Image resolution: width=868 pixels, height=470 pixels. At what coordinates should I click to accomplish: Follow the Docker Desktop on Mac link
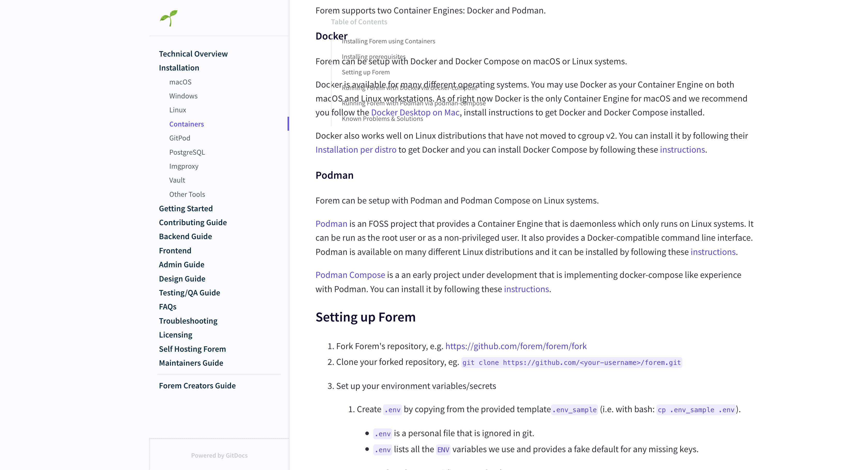(x=415, y=112)
